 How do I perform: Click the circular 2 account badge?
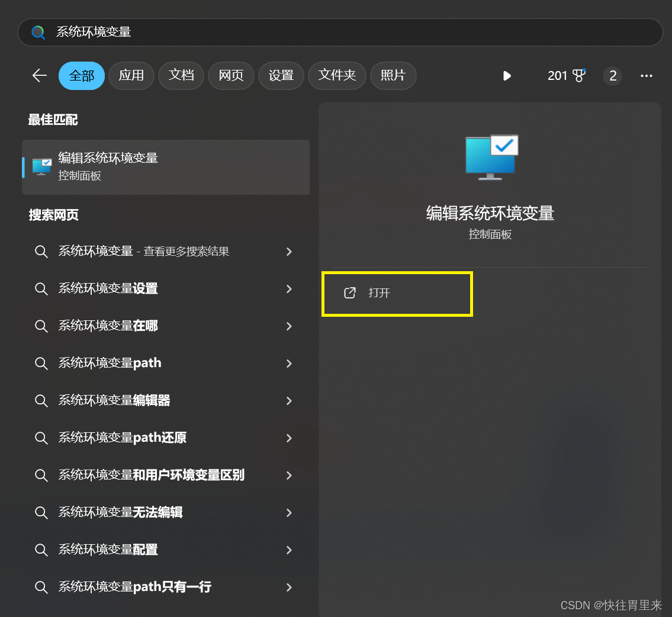point(613,76)
